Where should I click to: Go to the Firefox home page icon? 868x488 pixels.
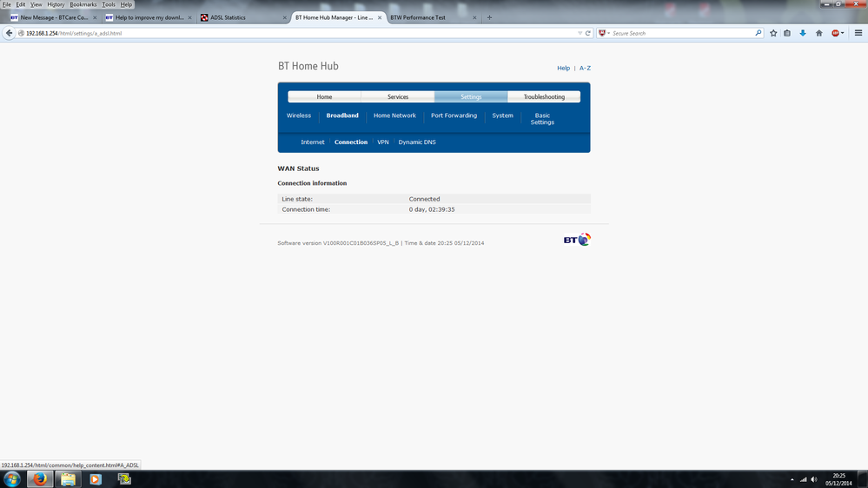818,33
